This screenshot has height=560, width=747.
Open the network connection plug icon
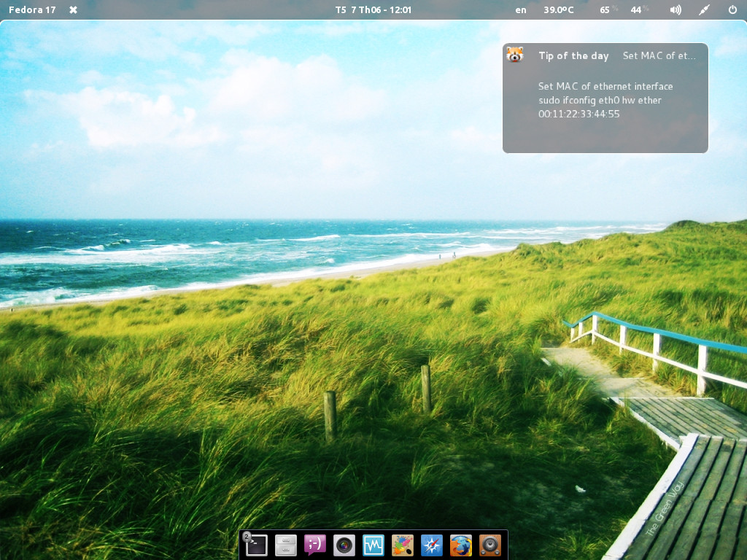point(704,9)
